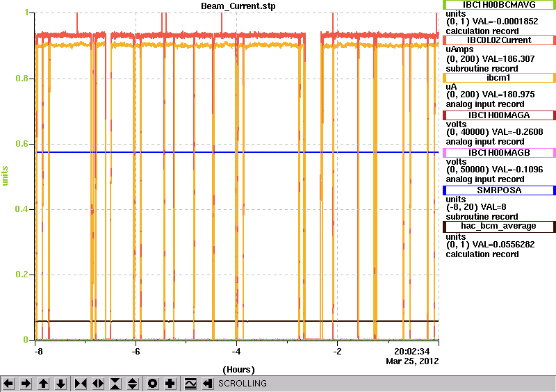Click the green vertical "units" axis label
This screenshot has width=556, height=392.
pos(5,176)
